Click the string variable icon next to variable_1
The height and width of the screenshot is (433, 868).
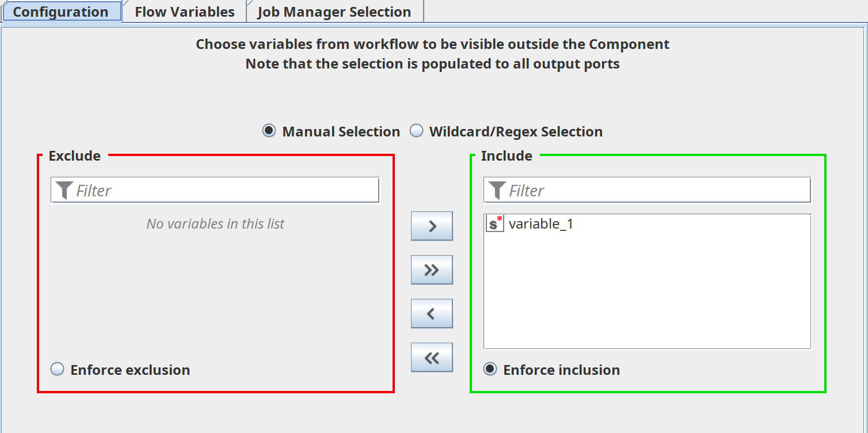(493, 224)
